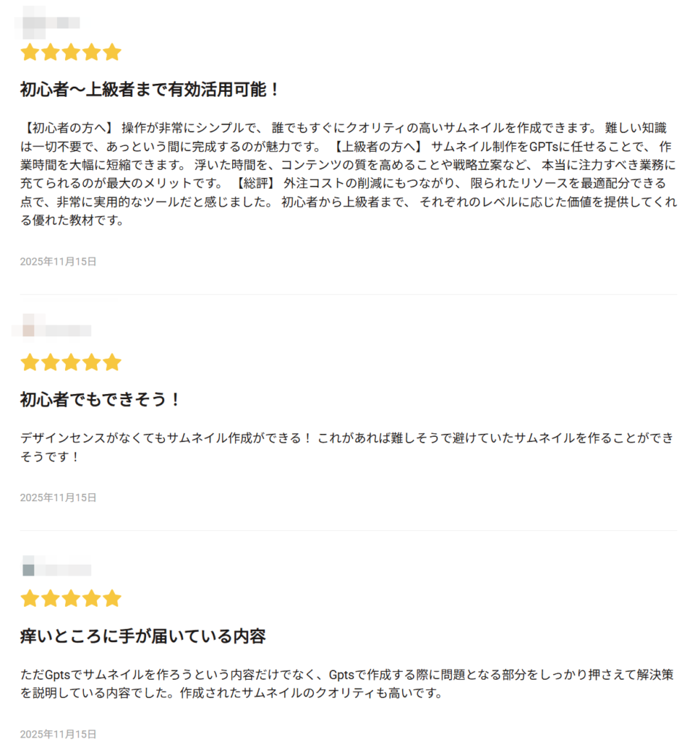Screen dimensions: 700x747
Task: Click the review title 痒いところに手が届いている内容
Action: pyautogui.click(x=142, y=636)
